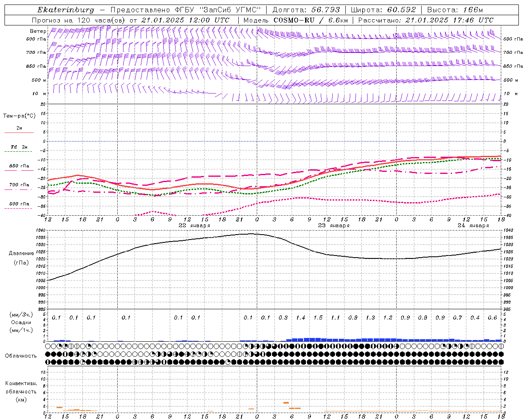Select the Высота: 166м field
525x420 pixels.
[455, 10]
